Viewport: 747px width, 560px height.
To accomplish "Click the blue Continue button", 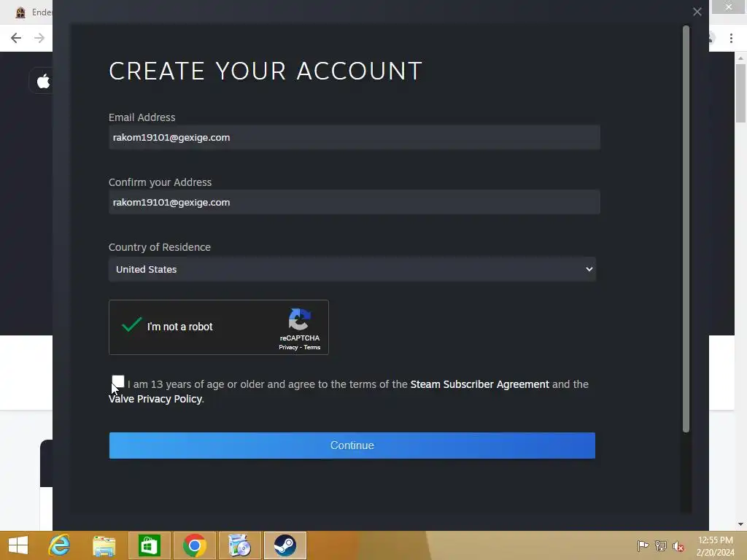I will (x=352, y=446).
